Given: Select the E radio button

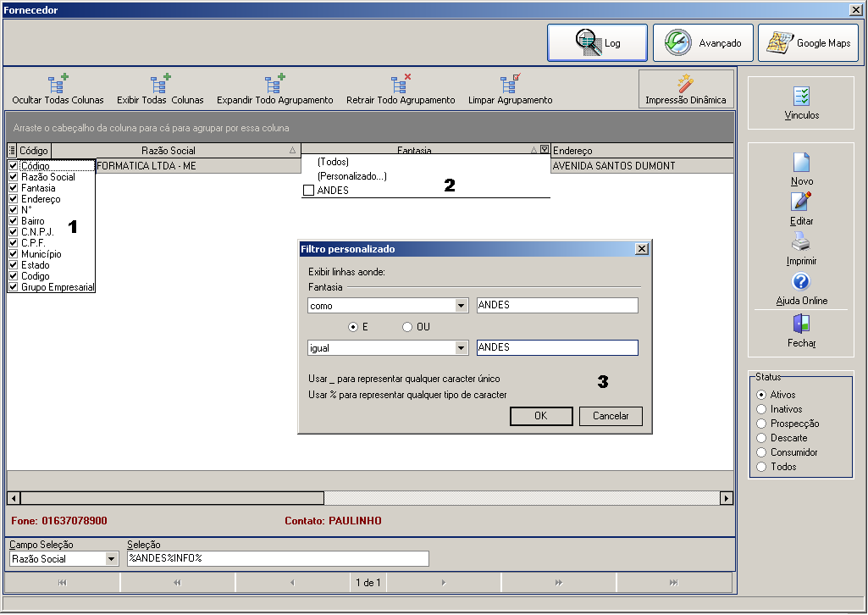Looking at the screenshot, I should tap(353, 327).
